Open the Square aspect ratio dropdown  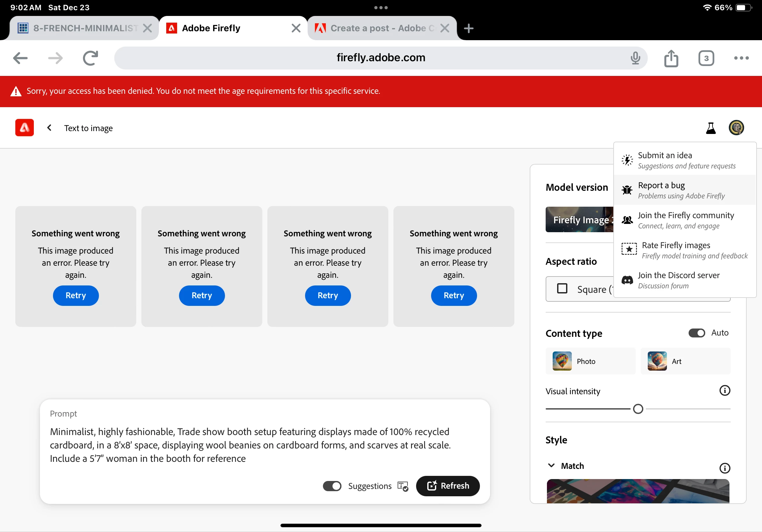coord(584,289)
